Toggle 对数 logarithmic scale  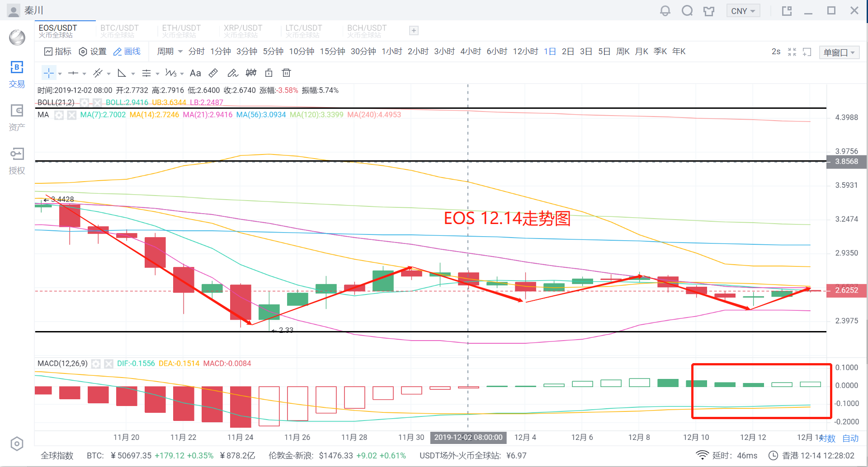tap(827, 439)
